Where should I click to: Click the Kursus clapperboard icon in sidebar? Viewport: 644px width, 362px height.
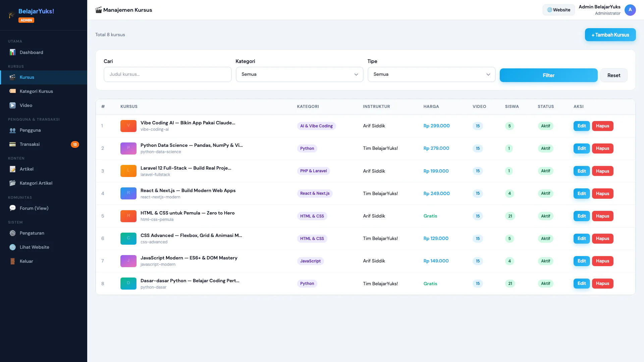click(12, 77)
